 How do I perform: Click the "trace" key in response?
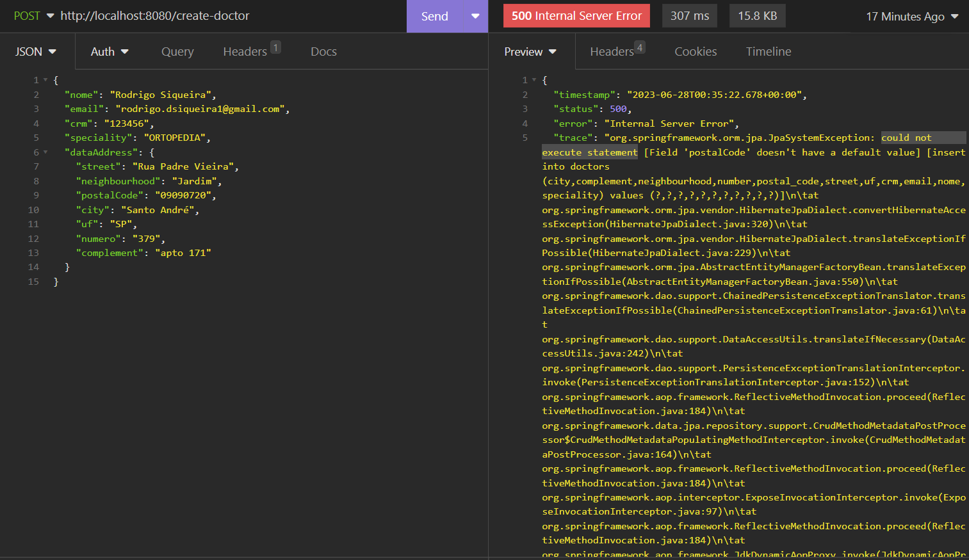coord(573,138)
